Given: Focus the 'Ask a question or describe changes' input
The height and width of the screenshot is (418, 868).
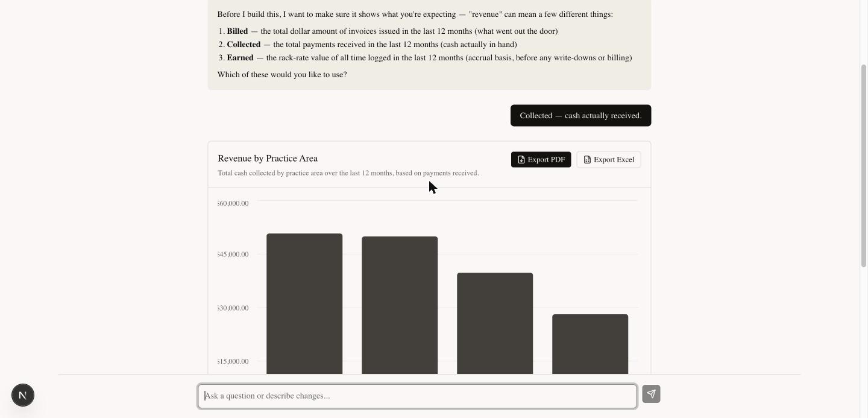Looking at the screenshot, I should (417, 396).
